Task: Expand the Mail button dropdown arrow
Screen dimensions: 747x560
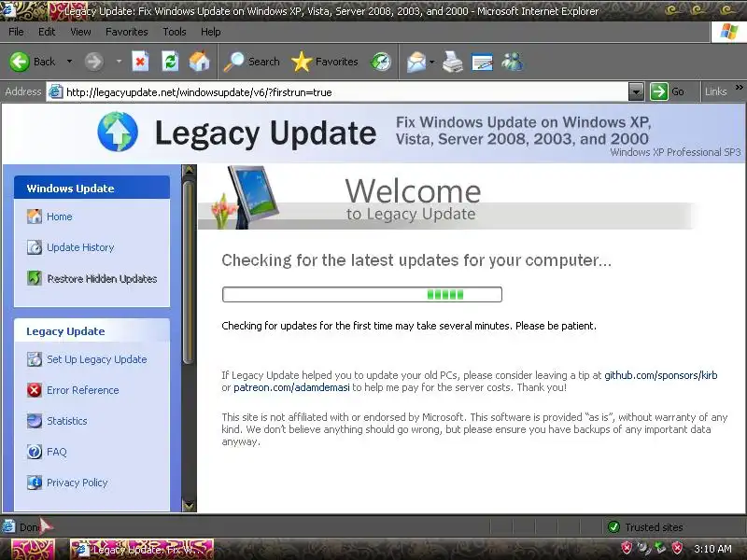Action: (432, 62)
